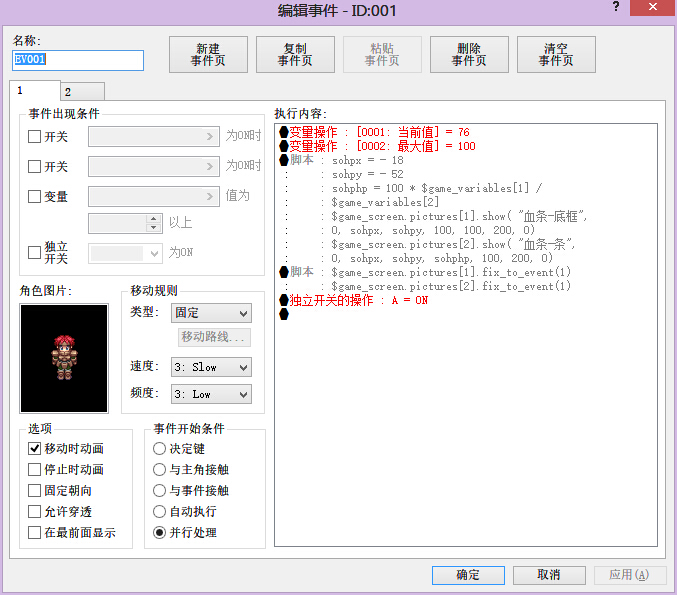Select script line sohpy = - 52
Viewport: 677px width, 595px height.
click(367, 174)
